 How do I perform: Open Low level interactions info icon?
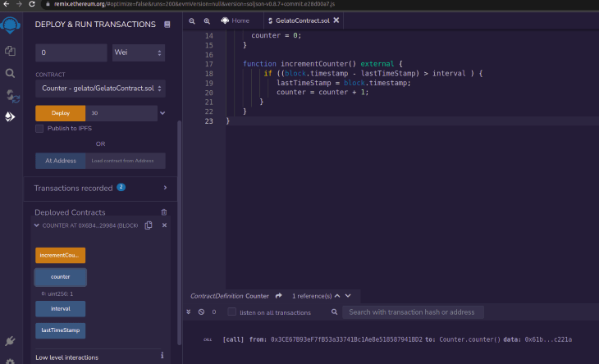click(162, 355)
